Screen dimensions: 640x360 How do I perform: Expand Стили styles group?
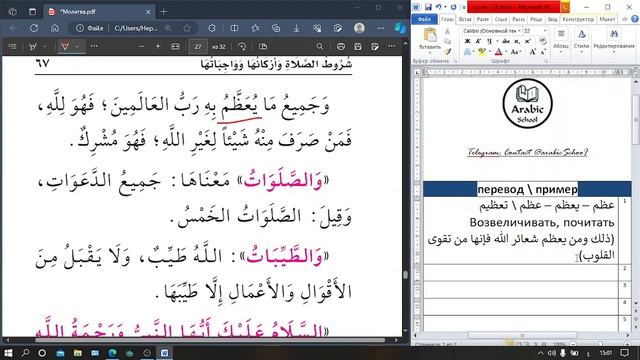pyautogui.click(x=582, y=41)
